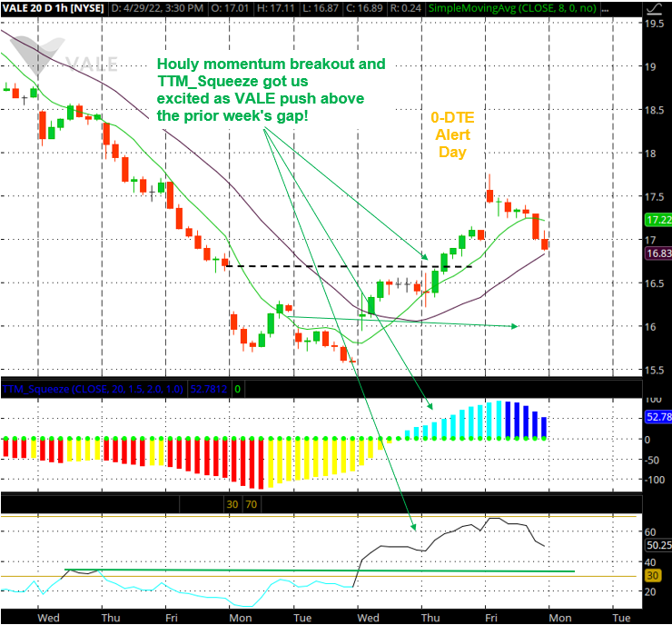Click the 16.5 price axis label
Image resolution: width=672 pixels, height=625 pixels.
(655, 283)
